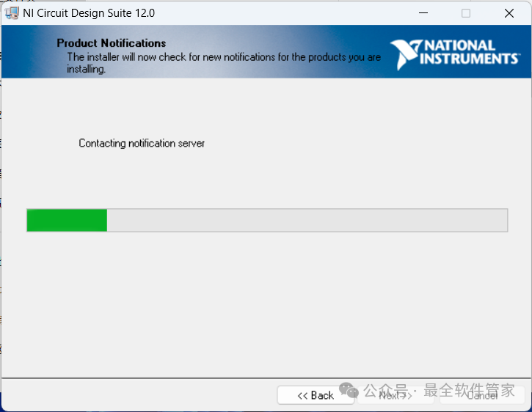
Task: Click the empty grey part of the progress bar
Action: click(308, 220)
